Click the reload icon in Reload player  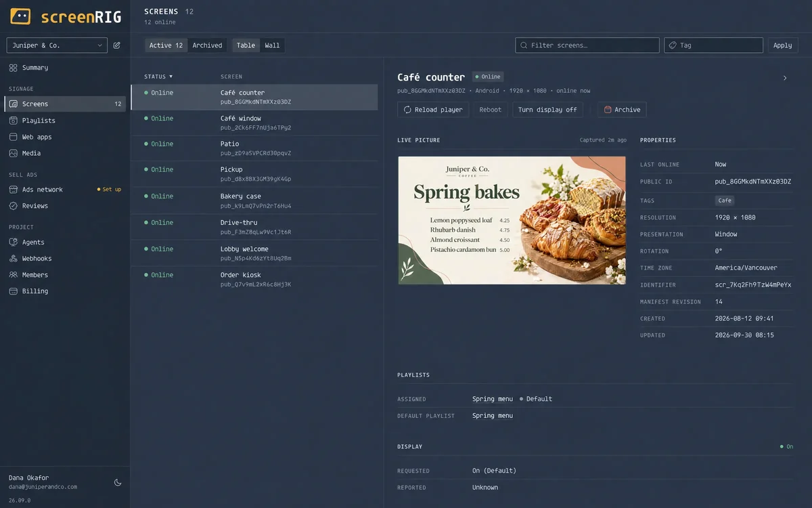pos(407,110)
